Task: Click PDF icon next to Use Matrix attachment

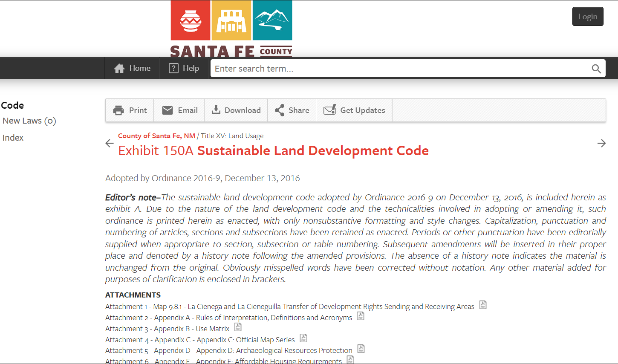Action: [x=237, y=327]
